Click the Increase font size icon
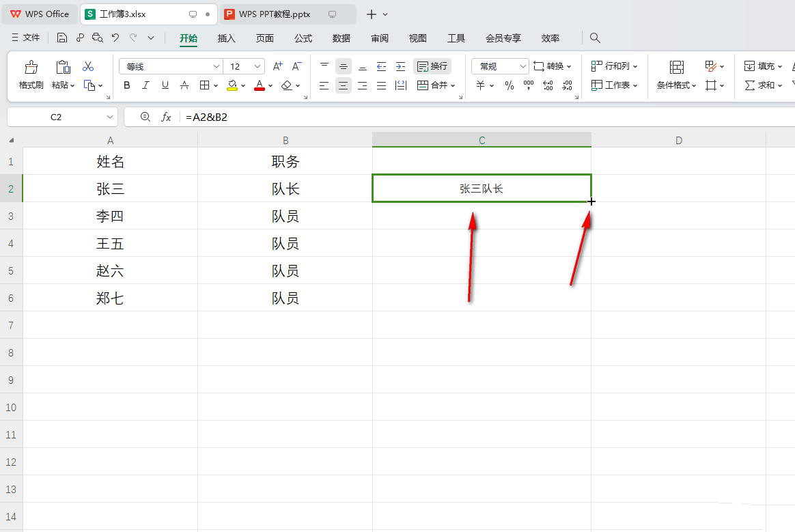The image size is (795, 532). (x=277, y=66)
